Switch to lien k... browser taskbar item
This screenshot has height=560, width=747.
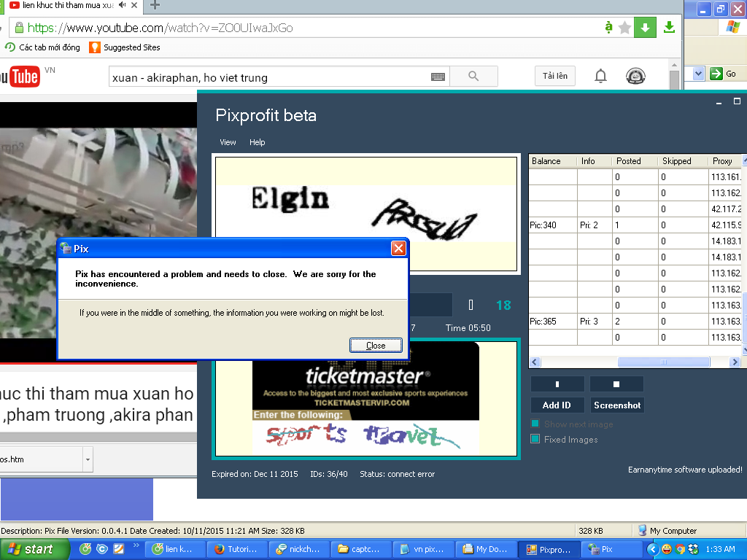click(174, 549)
